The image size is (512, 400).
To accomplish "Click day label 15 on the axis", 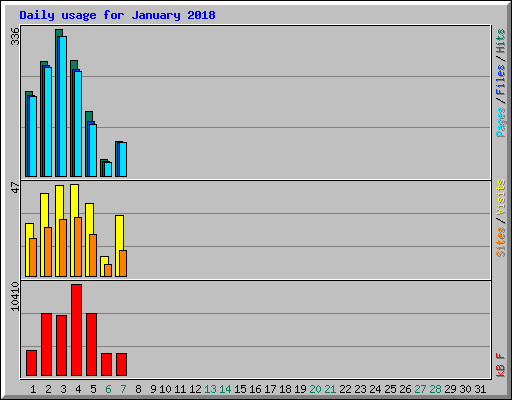I will click(x=240, y=389).
